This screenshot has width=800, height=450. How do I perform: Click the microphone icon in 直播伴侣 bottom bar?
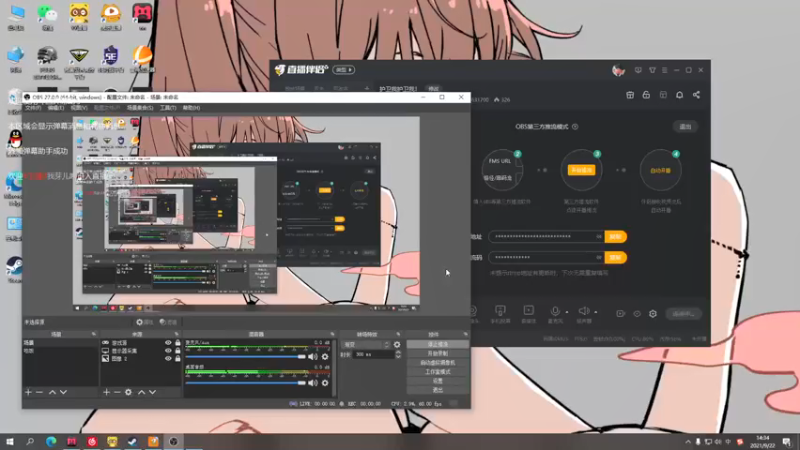point(555,311)
